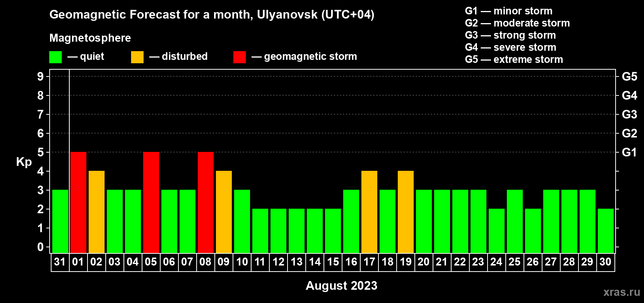Image resolution: width=644 pixels, height=303 pixels.
Task: Click the 'Magnetosphere' heading
Action: coord(90,38)
